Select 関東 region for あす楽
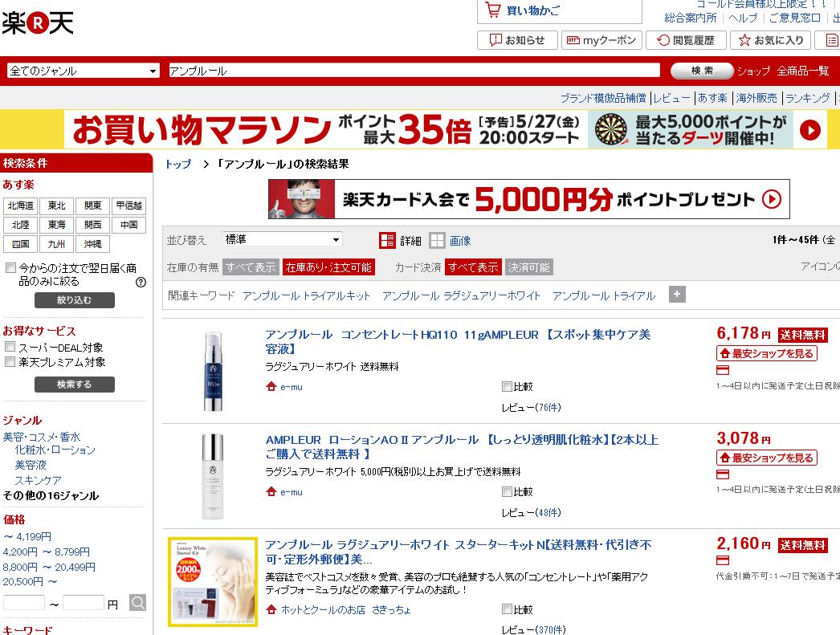 pos(92,206)
